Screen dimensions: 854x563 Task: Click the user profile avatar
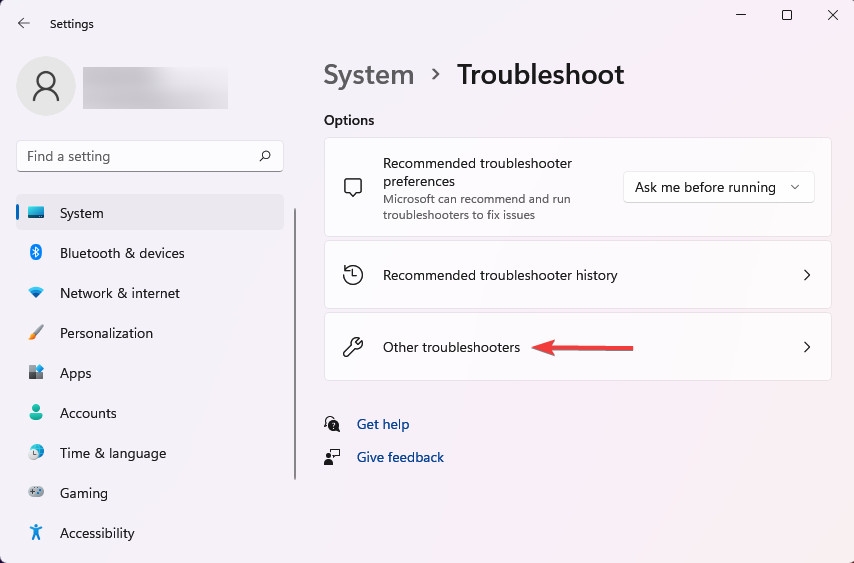pos(46,86)
